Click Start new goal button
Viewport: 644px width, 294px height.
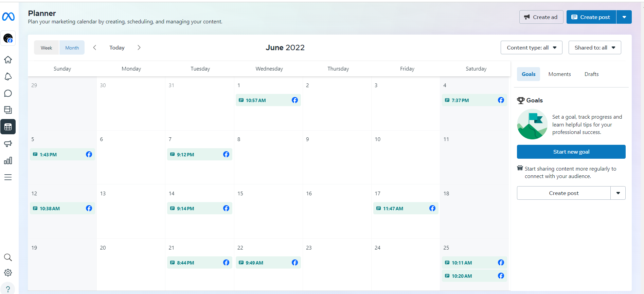point(571,152)
